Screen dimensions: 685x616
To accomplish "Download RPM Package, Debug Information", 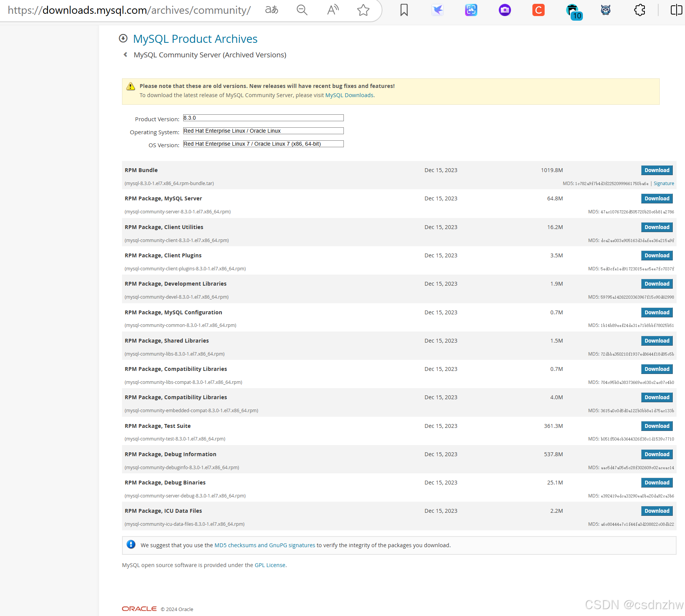I will pos(657,454).
